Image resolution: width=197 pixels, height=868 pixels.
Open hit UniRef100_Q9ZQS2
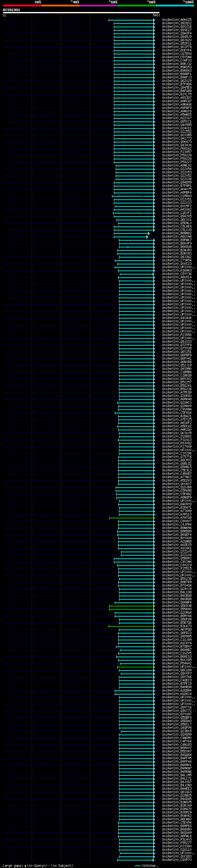click(x=177, y=23)
